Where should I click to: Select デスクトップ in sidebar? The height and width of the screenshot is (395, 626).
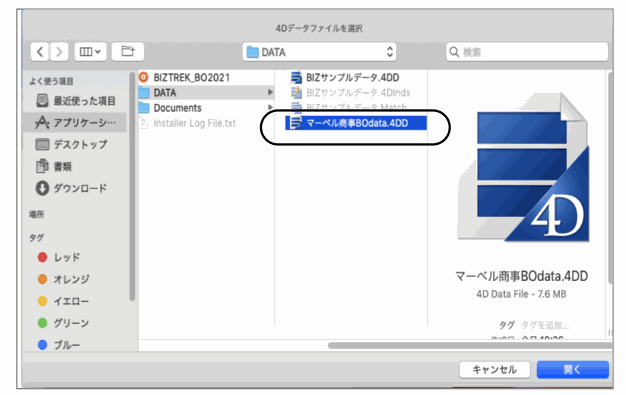click(75, 144)
